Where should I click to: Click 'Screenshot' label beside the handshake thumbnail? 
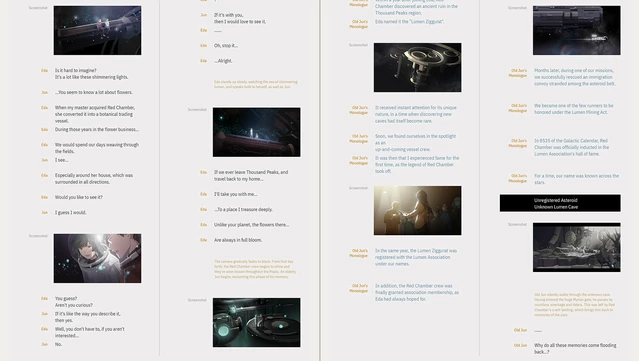click(358, 188)
